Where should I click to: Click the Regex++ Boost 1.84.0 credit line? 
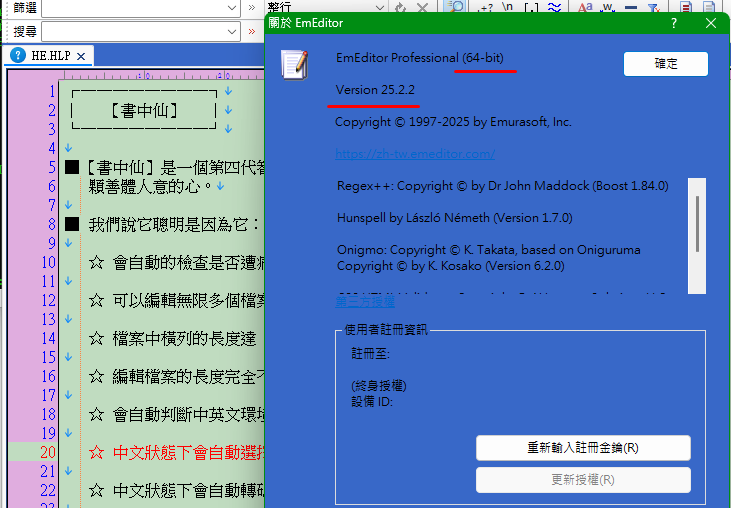pyautogui.click(x=503, y=186)
